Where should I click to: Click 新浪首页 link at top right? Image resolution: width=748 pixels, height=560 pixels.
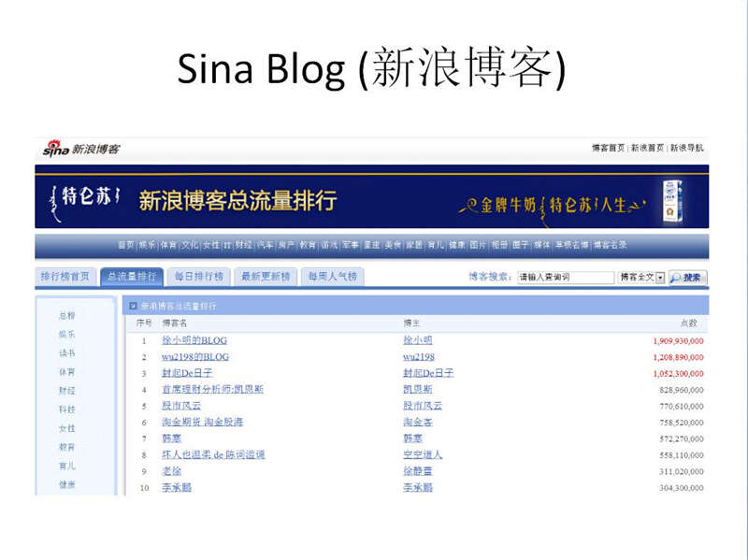647,148
